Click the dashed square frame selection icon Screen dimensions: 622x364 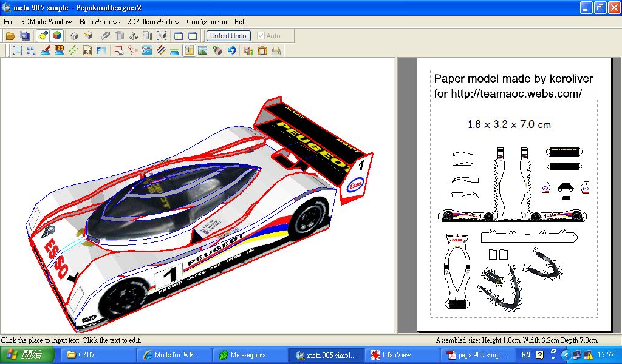click(x=18, y=51)
